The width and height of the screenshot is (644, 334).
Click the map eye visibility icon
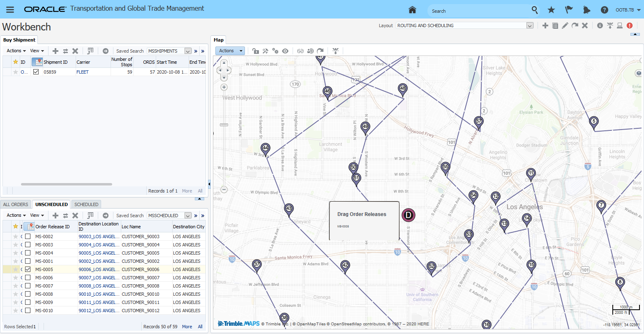pos(285,51)
